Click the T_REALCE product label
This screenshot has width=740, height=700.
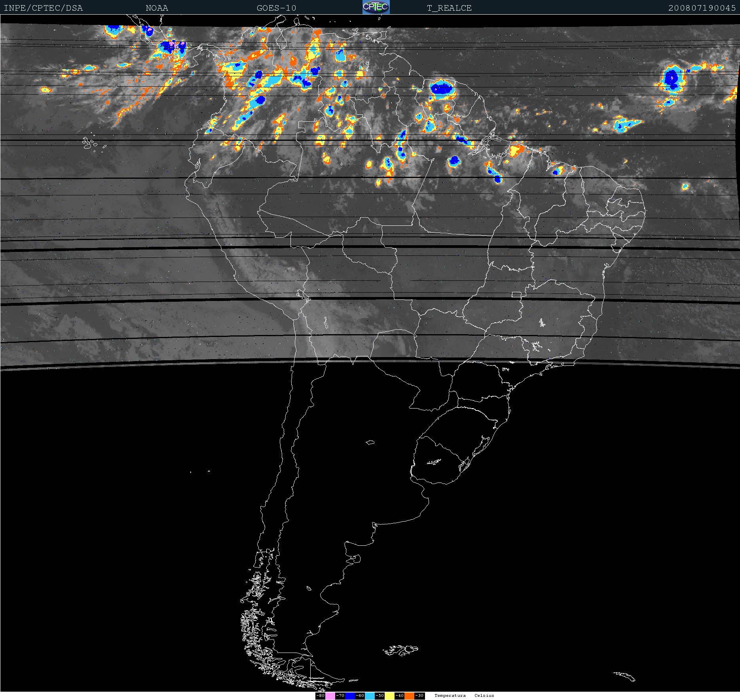click(449, 8)
